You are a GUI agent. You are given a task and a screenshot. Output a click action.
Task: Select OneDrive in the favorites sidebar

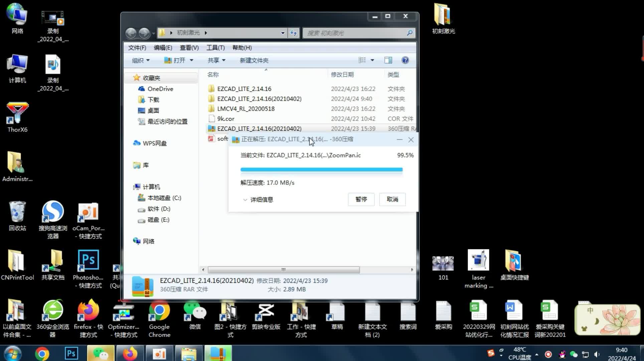click(x=160, y=89)
